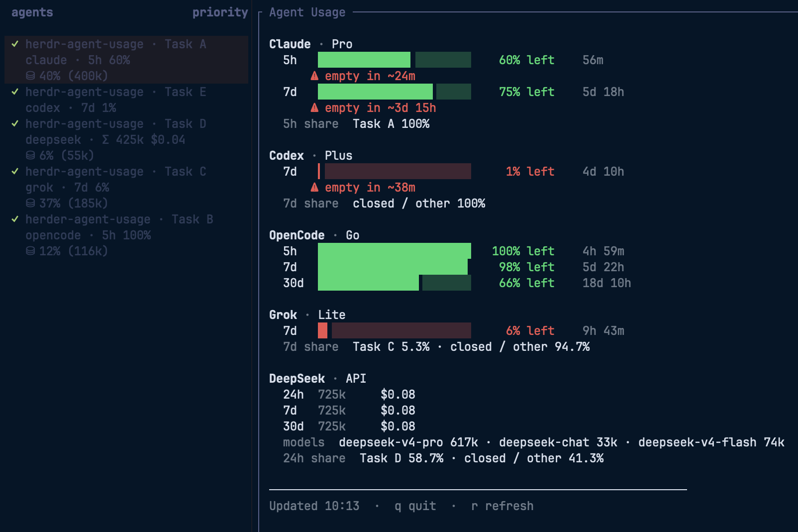Click the deepseek-v4-flash 74k model entry
The image size is (798, 532).
(711, 442)
